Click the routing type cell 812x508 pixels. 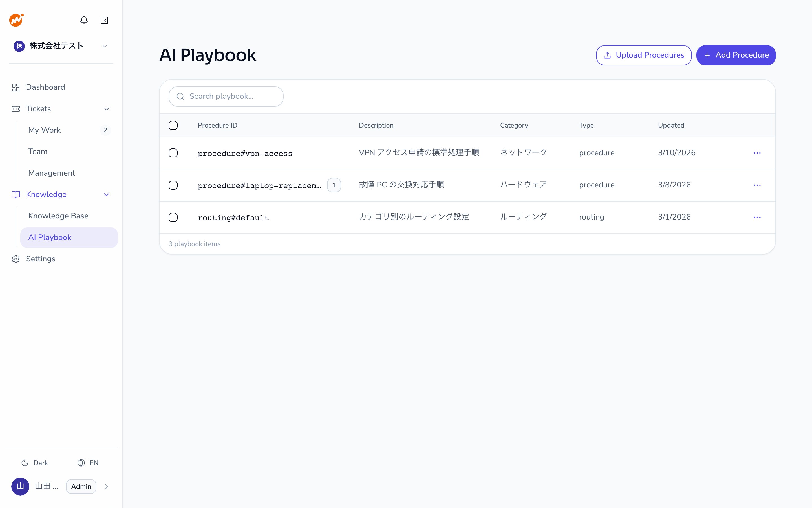(x=592, y=217)
